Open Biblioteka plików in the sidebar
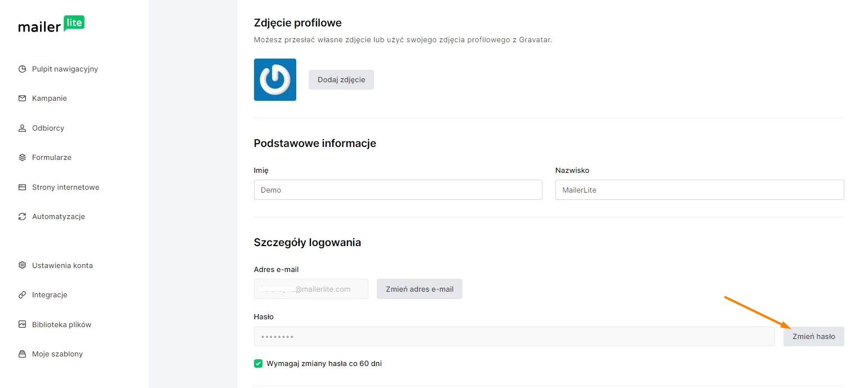Viewport: 868px width, 388px height. point(61,324)
